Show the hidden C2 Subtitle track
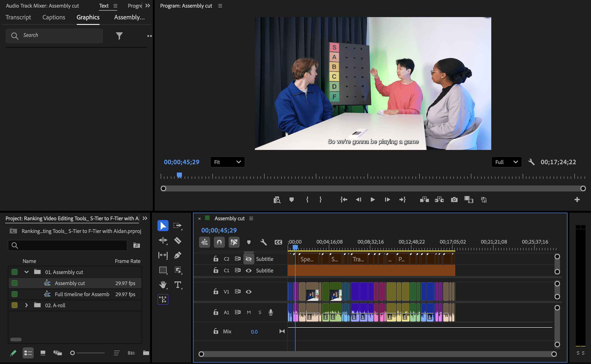Image resolution: width=591 pixels, height=364 pixels. click(x=249, y=259)
